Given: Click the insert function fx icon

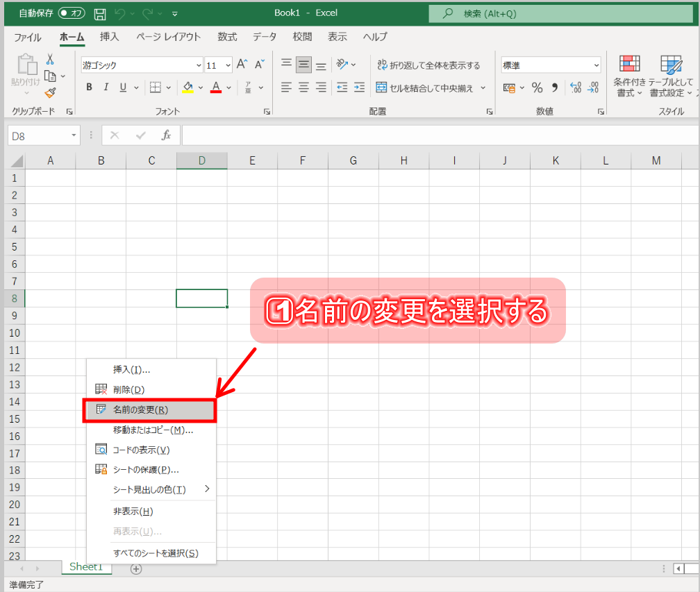Looking at the screenshot, I should click(166, 135).
